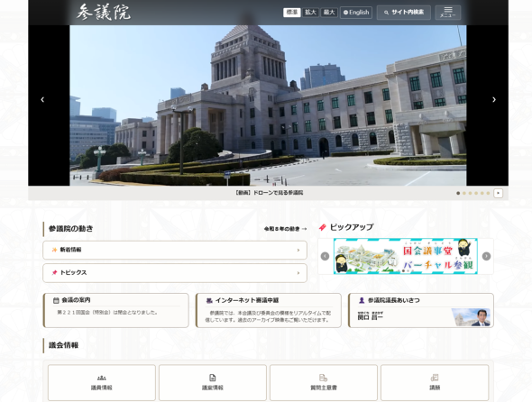
Task: Set text size to 拡大
Action: [x=310, y=13]
